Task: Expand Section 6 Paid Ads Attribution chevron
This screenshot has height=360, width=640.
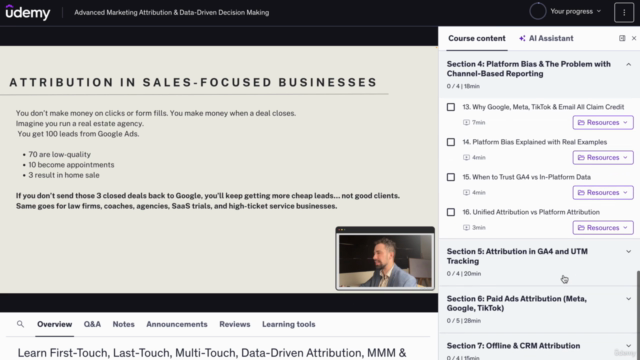Action: [629, 299]
